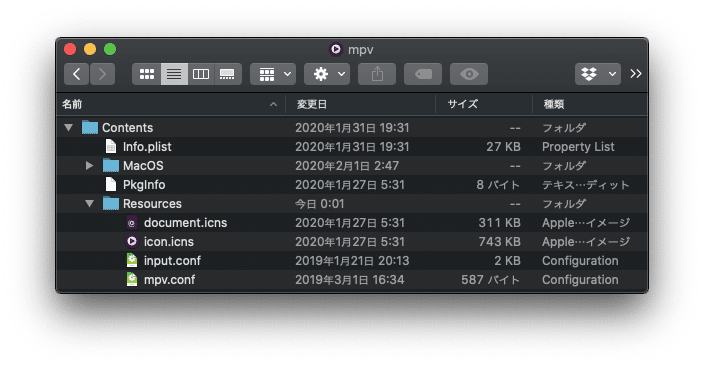Select the icon.icns file name
The image size is (704, 367).
coord(169,242)
